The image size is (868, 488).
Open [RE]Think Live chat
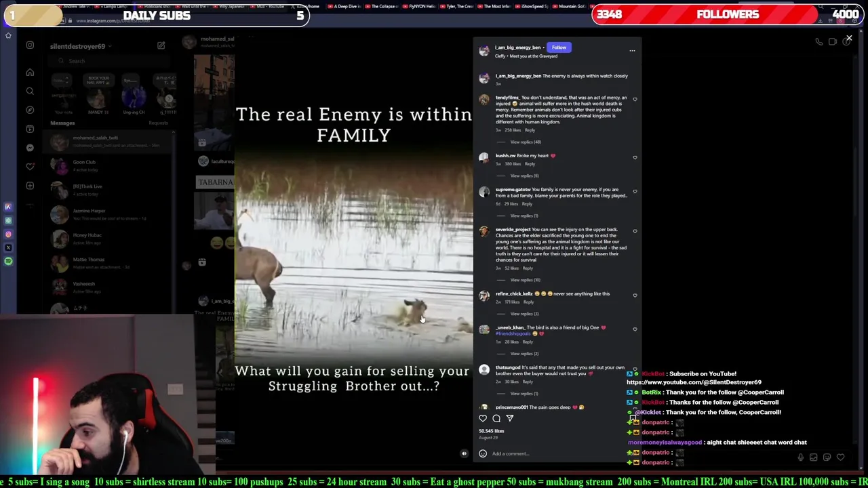(x=108, y=190)
